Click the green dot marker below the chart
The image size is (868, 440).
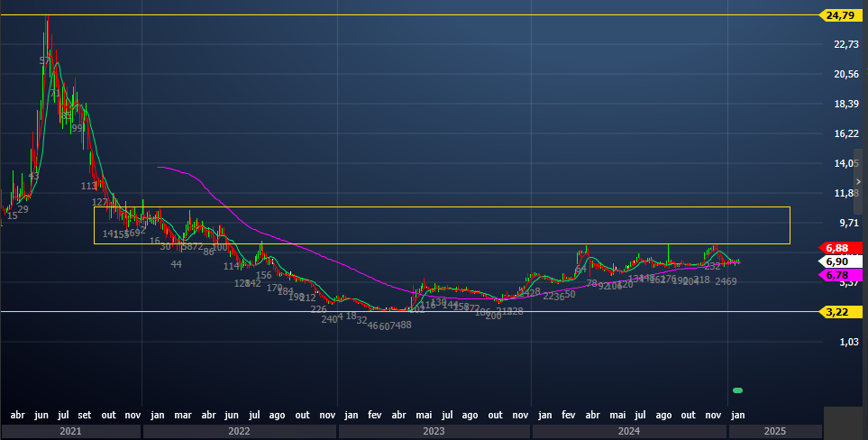(737, 390)
